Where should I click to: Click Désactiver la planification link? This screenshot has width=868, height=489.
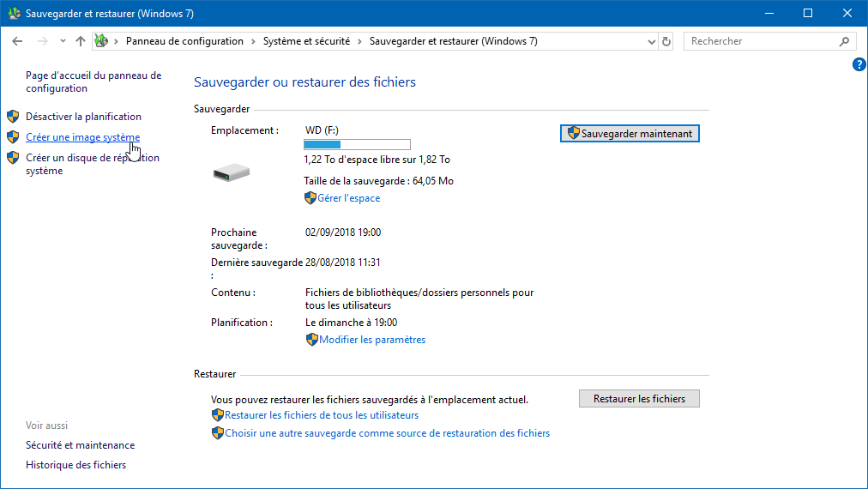(x=83, y=117)
